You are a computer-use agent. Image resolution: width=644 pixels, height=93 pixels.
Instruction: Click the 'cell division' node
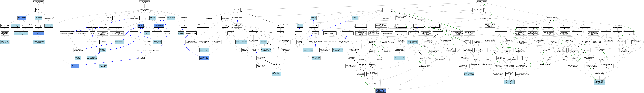[x=355, y=18]
